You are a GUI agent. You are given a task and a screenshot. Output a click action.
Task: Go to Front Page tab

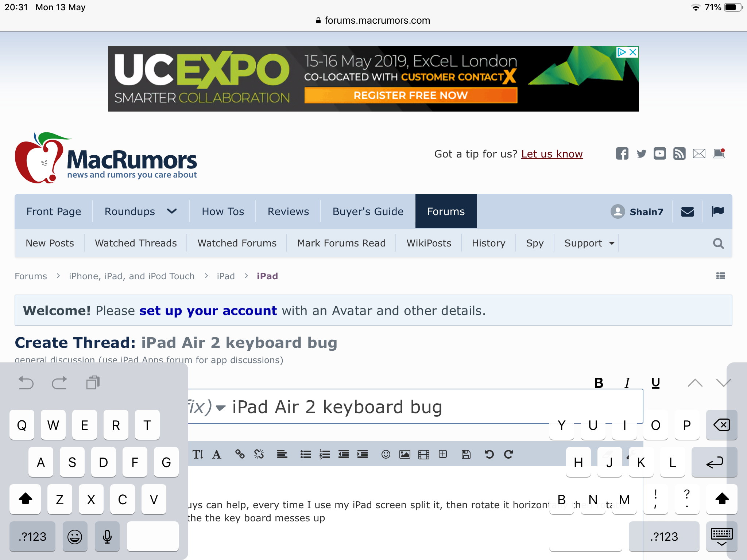tap(54, 211)
